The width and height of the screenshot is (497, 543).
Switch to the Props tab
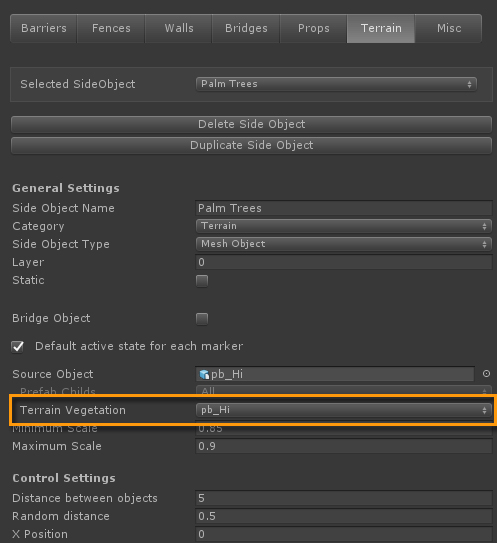pos(313,28)
